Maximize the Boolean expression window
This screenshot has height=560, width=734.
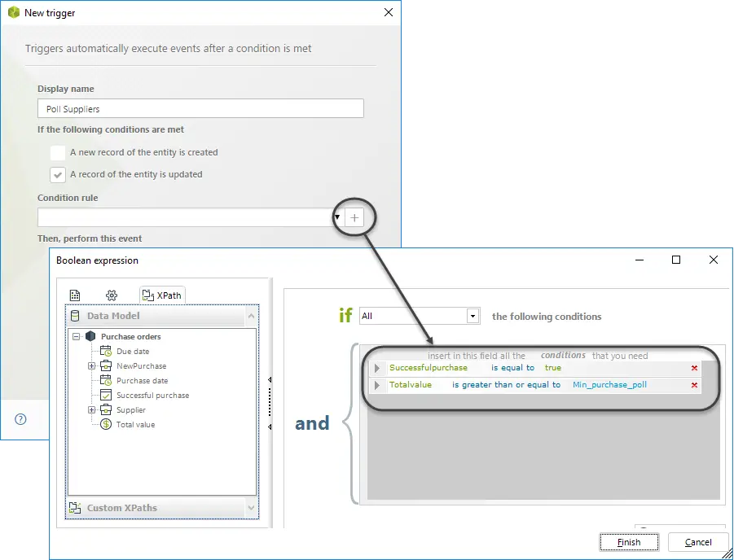(676, 260)
